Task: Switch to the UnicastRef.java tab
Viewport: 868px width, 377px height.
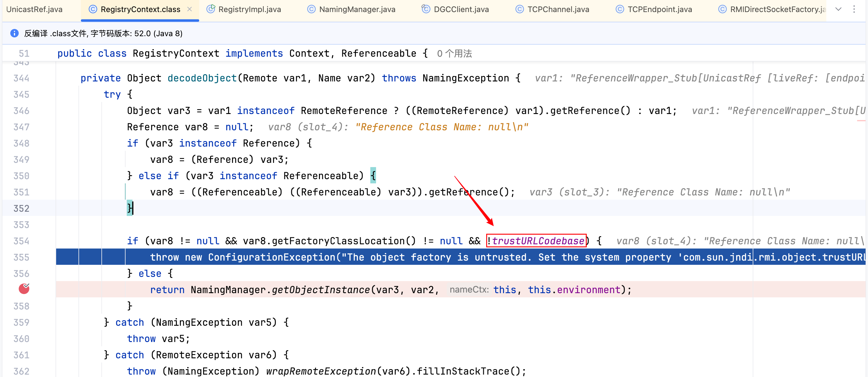Action: coord(34,9)
